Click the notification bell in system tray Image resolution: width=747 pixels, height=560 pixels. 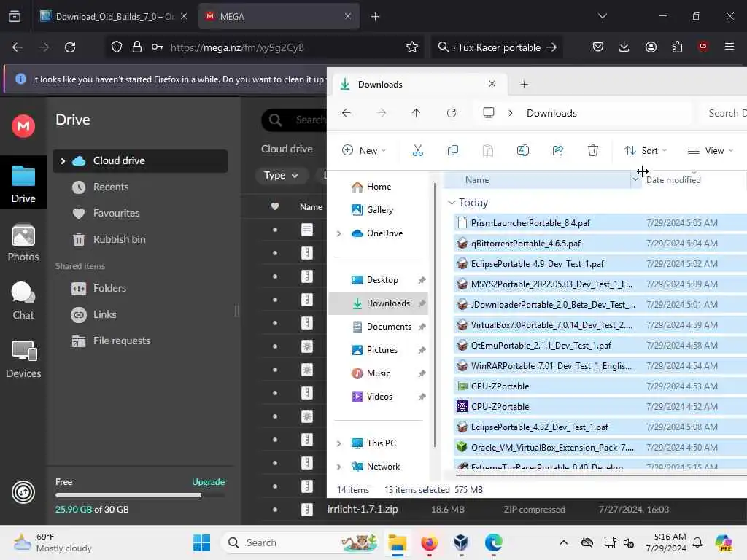[697, 542]
